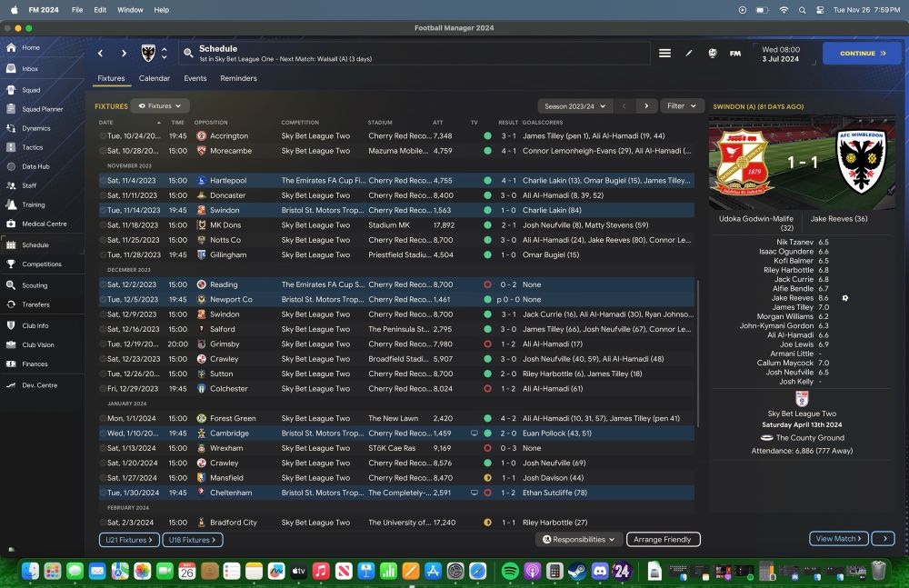This screenshot has width=909, height=588.
Task: Click the pencil edit icon
Action: click(x=689, y=54)
